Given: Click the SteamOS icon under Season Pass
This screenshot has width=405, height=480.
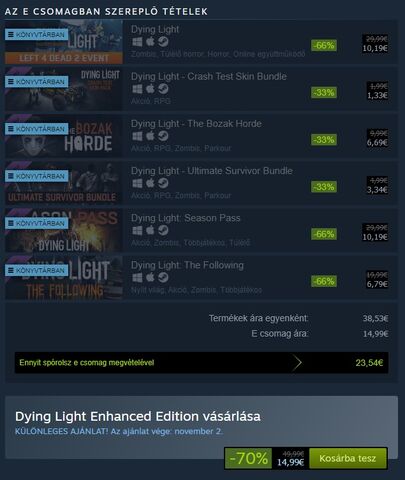Looking at the screenshot, I should pos(163,230).
